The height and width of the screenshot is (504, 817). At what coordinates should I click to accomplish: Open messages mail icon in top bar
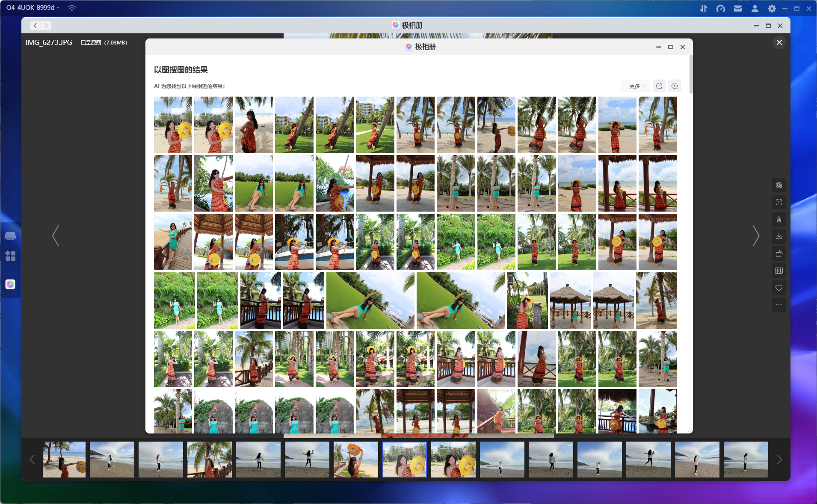[738, 8]
